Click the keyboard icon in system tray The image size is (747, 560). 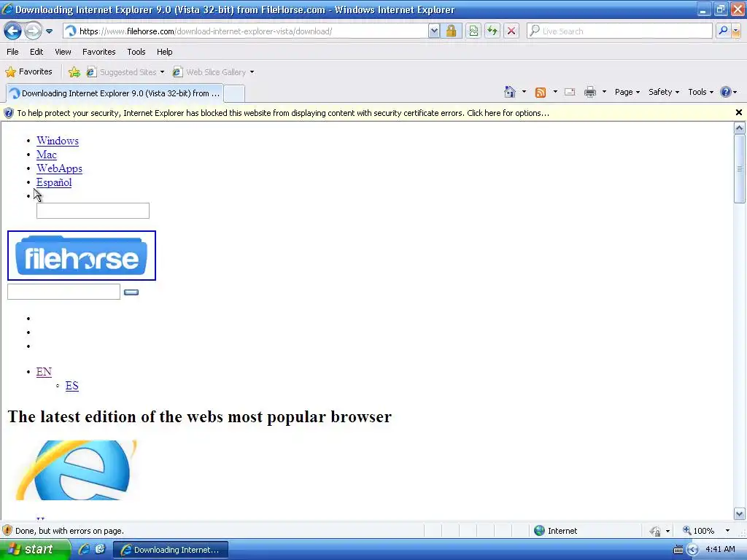tap(678, 550)
